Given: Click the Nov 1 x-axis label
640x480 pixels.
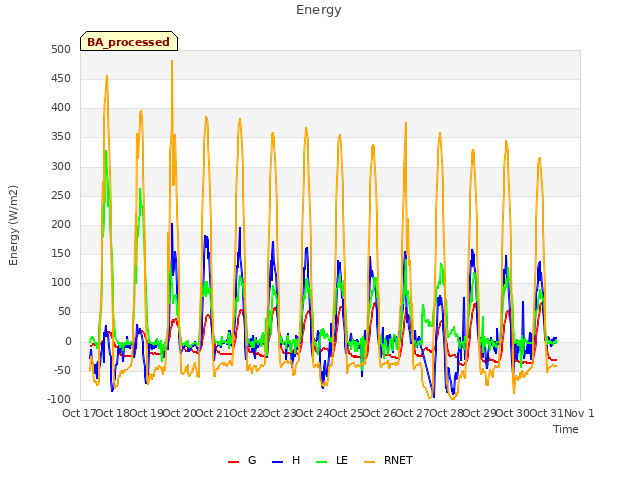Looking at the screenshot, I should tap(579, 413).
